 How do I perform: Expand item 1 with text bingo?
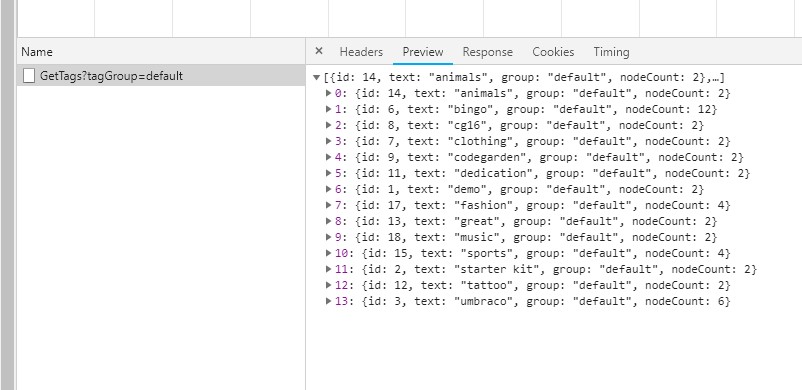pos(328,109)
